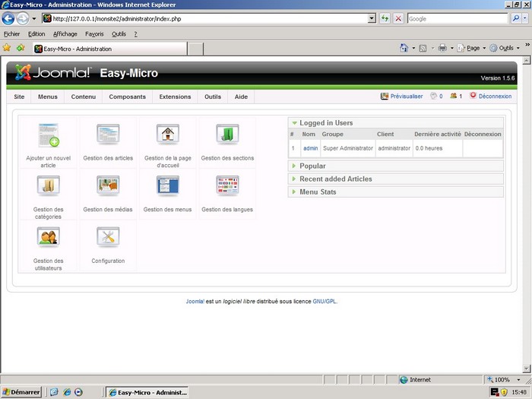Click the security shield tray icon
532x399 pixels.
pyautogui.click(x=504, y=392)
